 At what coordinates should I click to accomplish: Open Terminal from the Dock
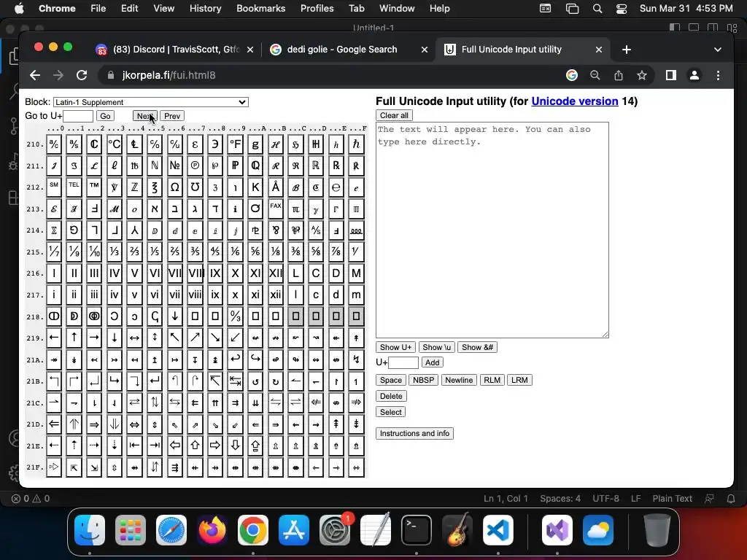pos(417,530)
